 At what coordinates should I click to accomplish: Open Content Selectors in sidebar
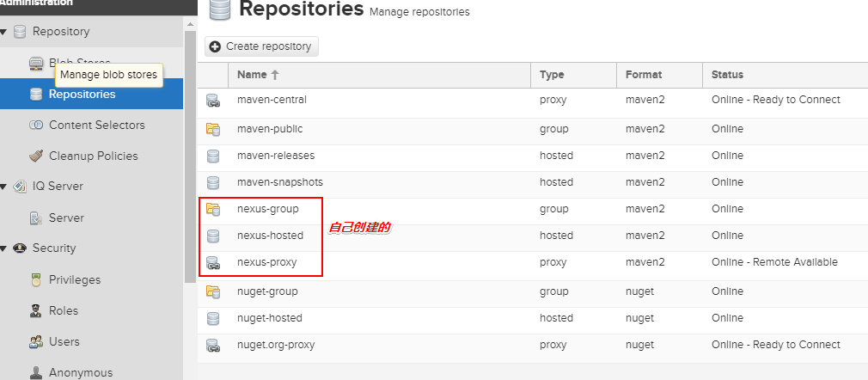[x=91, y=126]
